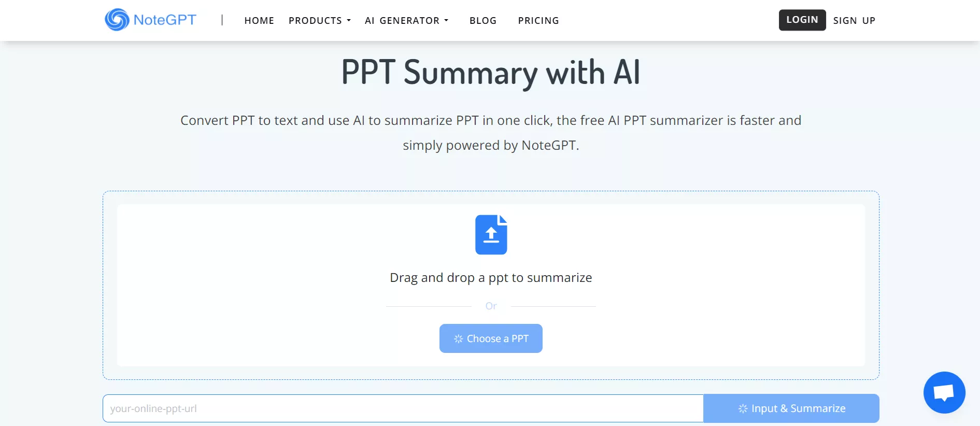
Task: Click the blue swirl icon beside NoteGPT text
Action: (x=117, y=20)
